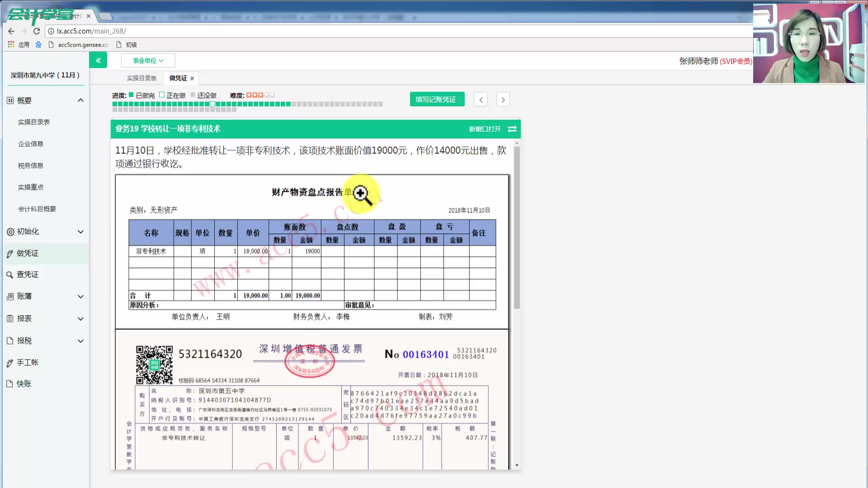Click the current task square in the progress bar
The height and width of the screenshot is (488, 868).
pyautogui.click(x=212, y=104)
